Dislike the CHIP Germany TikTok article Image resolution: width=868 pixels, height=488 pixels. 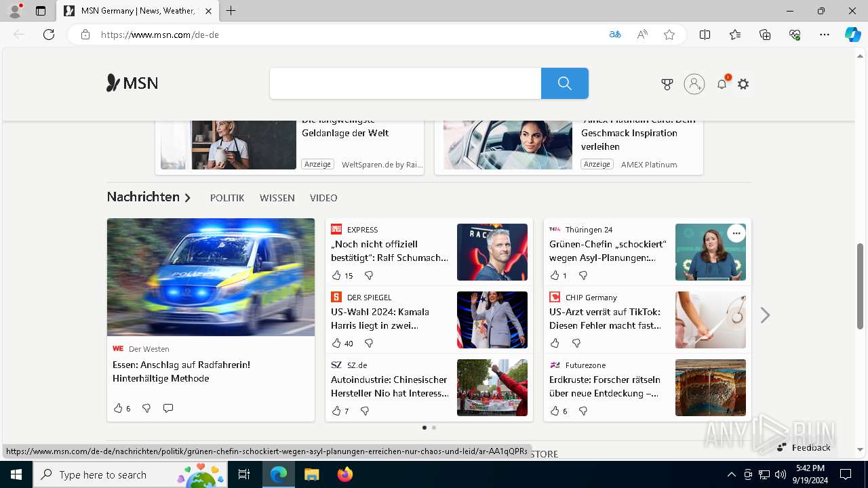point(576,343)
